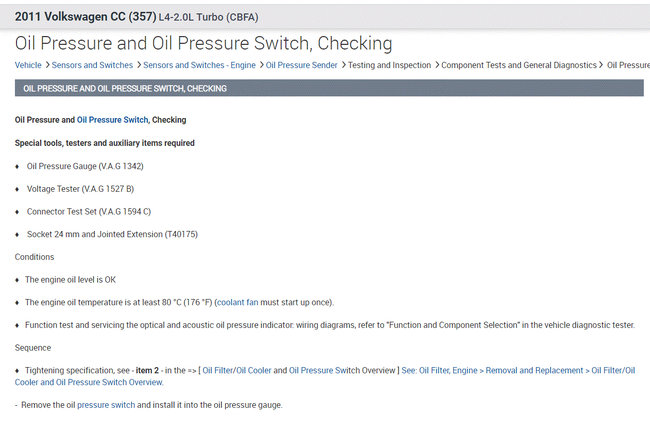Click chevron before Component Tests breadcrumb
This screenshot has width=650, height=429.
437,64
